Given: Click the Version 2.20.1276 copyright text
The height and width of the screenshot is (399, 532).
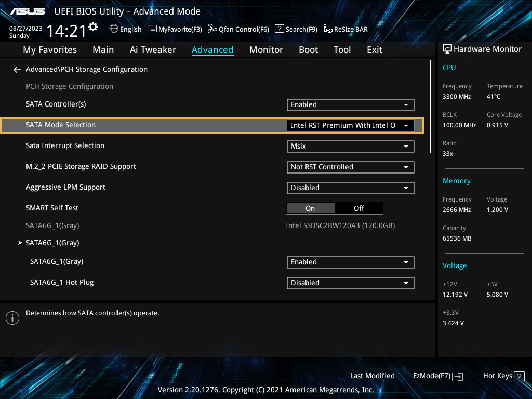Looking at the screenshot, I should (x=265, y=390).
